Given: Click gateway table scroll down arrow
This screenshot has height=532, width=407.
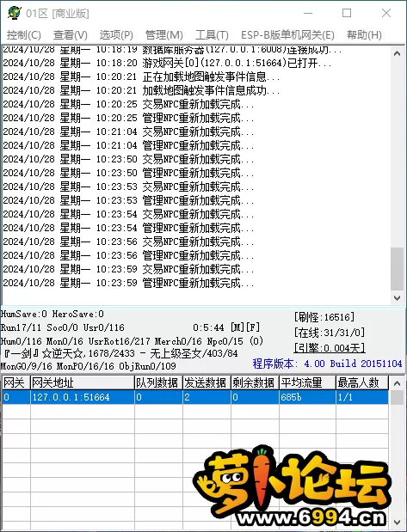Looking at the screenshot, I should (x=397, y=523).
